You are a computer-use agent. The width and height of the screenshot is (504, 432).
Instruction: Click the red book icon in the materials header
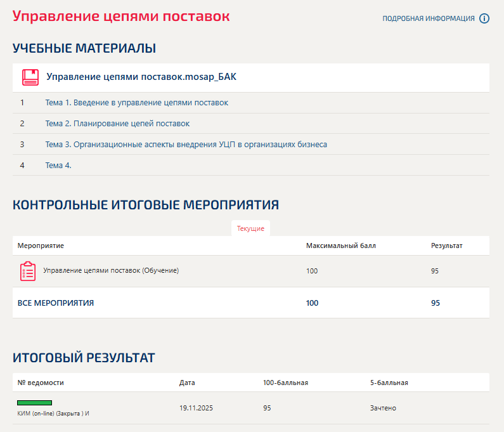(x=30, y=77)
